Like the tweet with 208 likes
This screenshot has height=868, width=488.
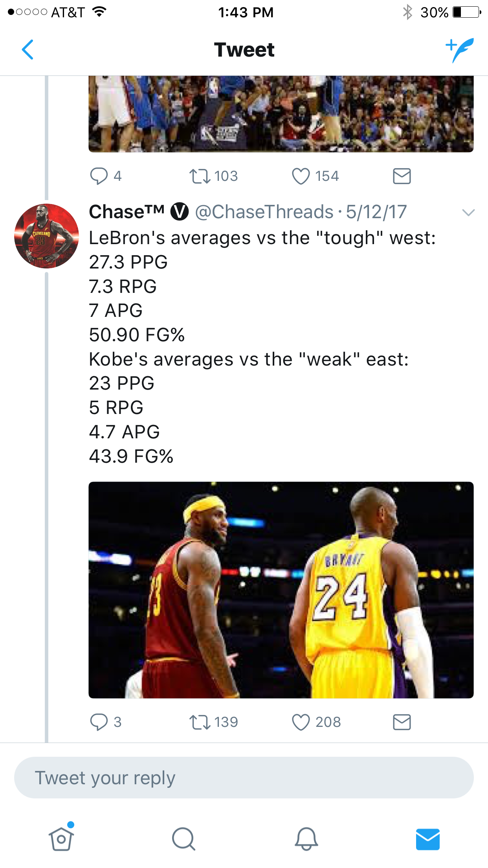301,722
